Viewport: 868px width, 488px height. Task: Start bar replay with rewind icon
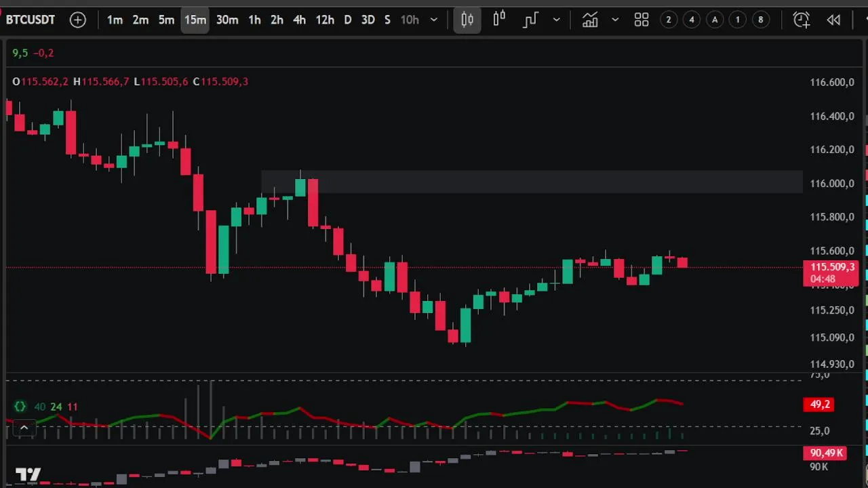tap(833, 20)
